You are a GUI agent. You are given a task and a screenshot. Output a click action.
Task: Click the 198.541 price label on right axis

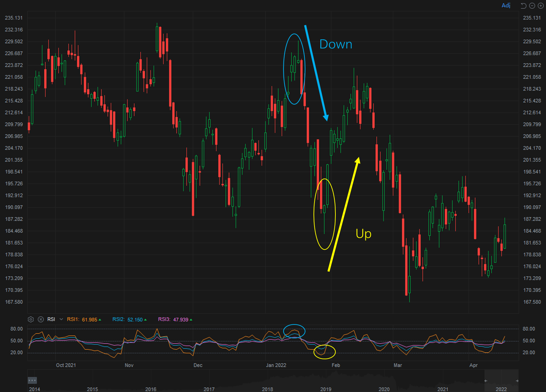532,172
